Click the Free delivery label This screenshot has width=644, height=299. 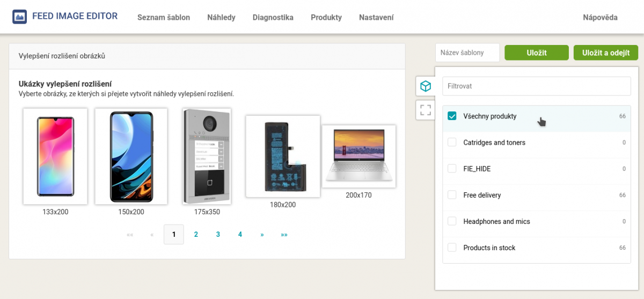[482, 195]
